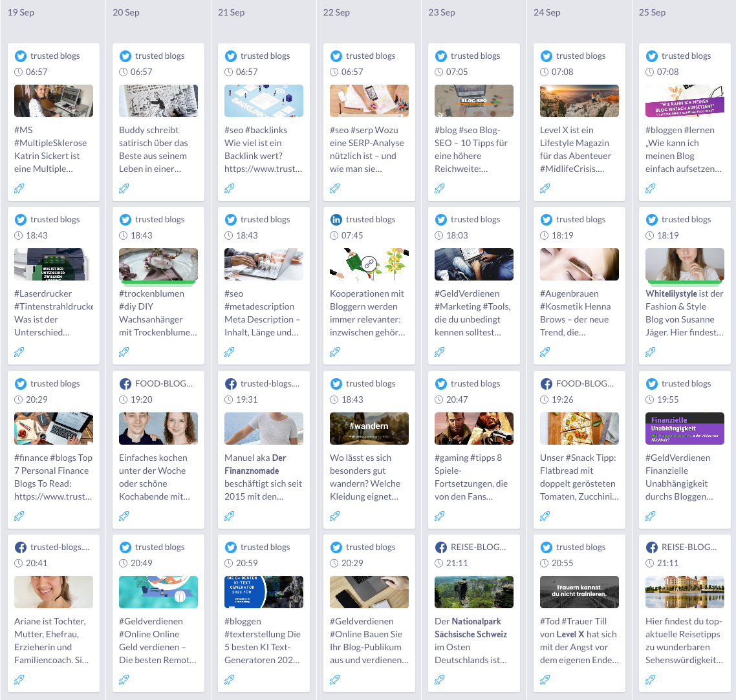The image size is (736, 700).
Task: Click the LinkedIn icon on the 07:45 post
Action: pyautogui.click(x=336, y=220)
